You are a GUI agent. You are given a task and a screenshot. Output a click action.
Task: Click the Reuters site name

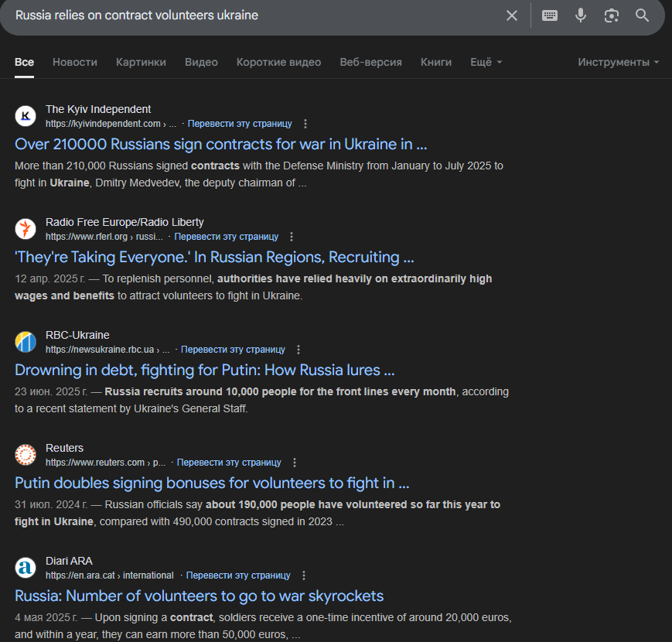(x=64, y=448)
